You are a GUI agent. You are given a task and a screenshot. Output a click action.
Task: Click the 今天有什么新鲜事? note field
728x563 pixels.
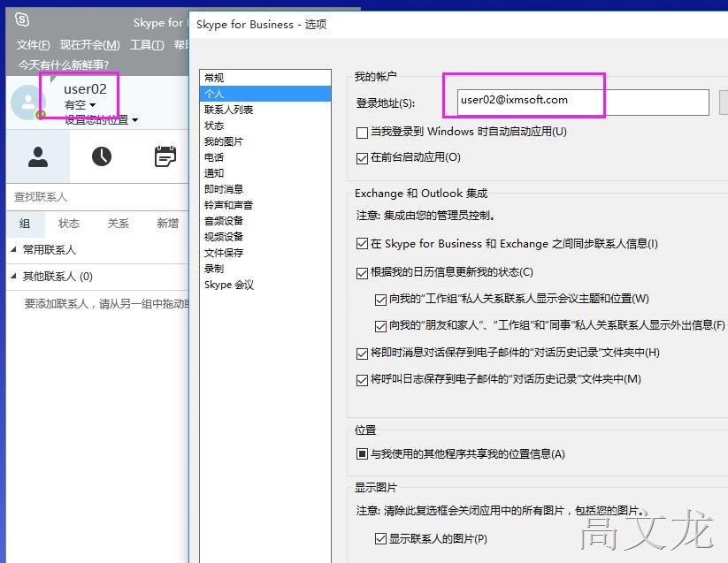[x=64, y=65]
